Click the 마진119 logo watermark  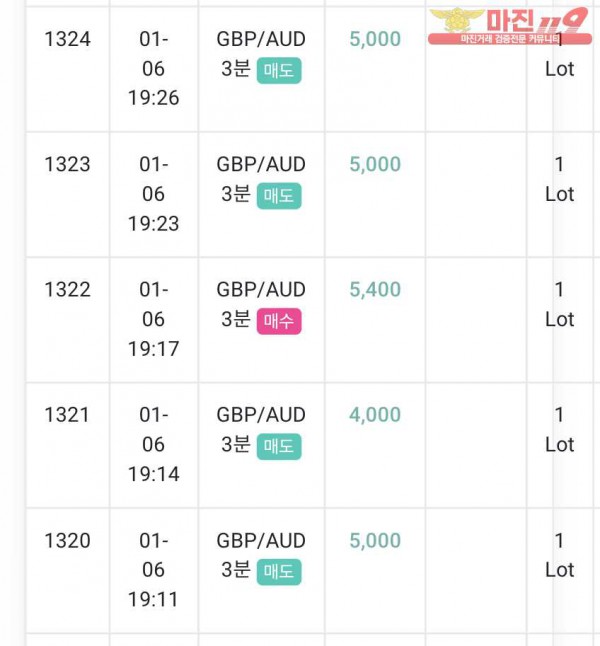[x=510, y=26]
